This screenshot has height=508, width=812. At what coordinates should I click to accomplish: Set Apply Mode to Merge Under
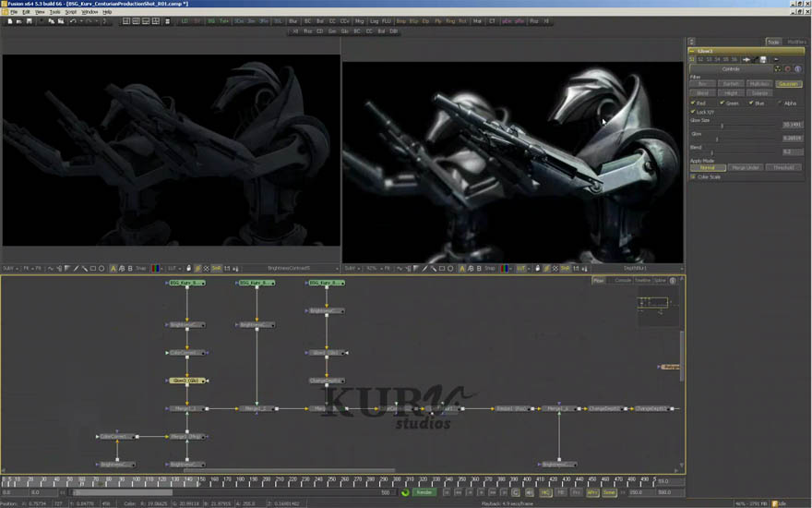point(746,167)
